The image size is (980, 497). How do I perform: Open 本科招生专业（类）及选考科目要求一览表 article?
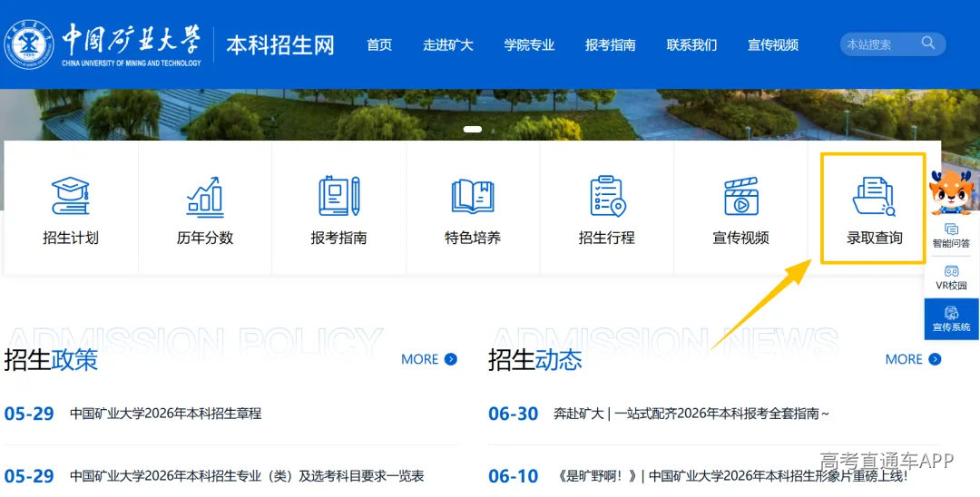(x=247, y=476)
